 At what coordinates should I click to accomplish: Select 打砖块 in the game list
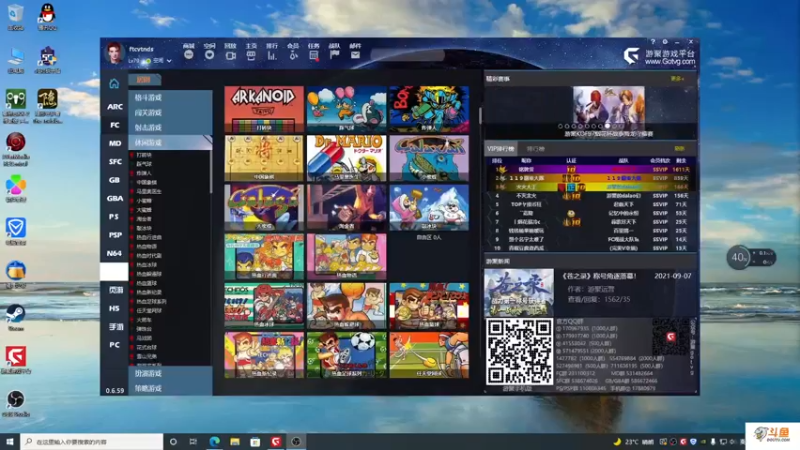pyautogui.click(x=144, y=155)
